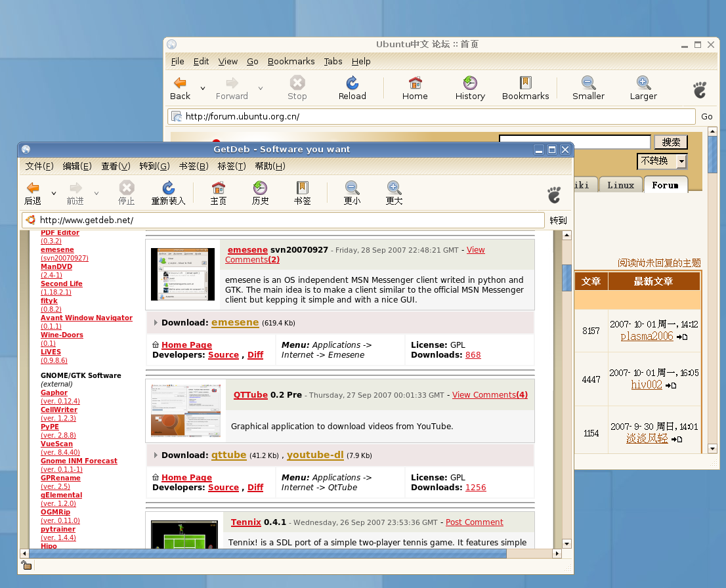726x588 pixels.
Task: Click GetDeb scroll down arrow
Action: pyautogui.click(x=566, y=543)
